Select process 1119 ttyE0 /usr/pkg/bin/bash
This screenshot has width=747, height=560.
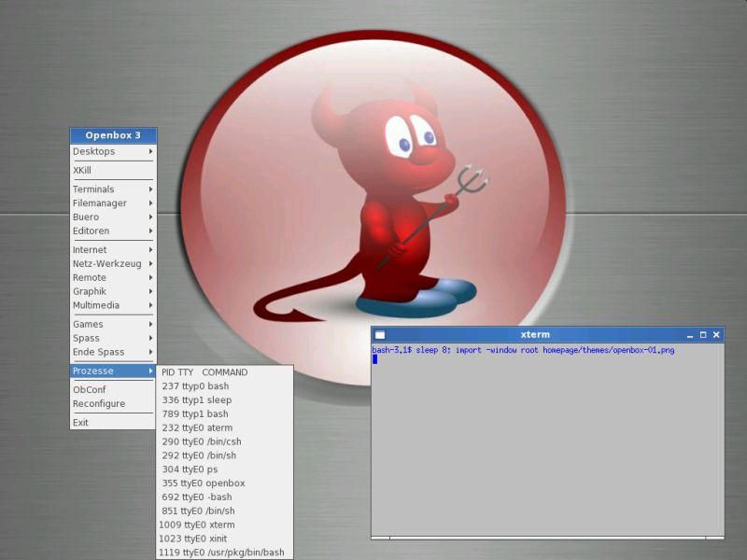pyautogui.click(x=225, y=553)
